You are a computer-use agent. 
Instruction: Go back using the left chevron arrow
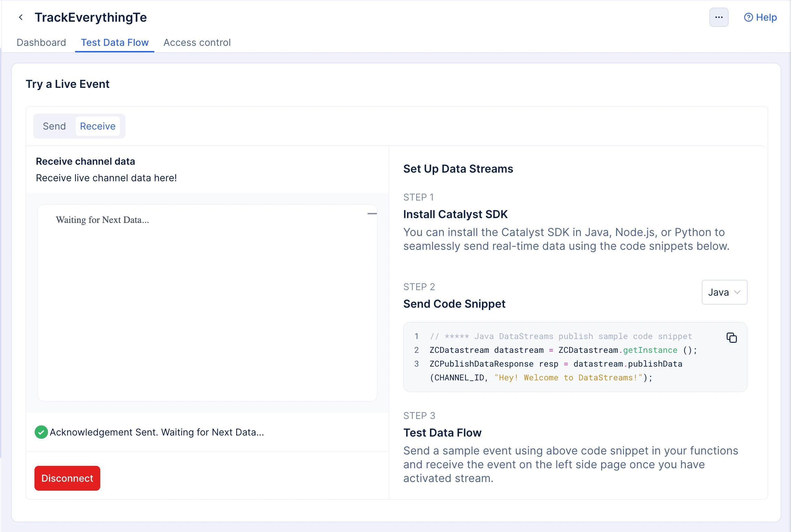(21, 17)
